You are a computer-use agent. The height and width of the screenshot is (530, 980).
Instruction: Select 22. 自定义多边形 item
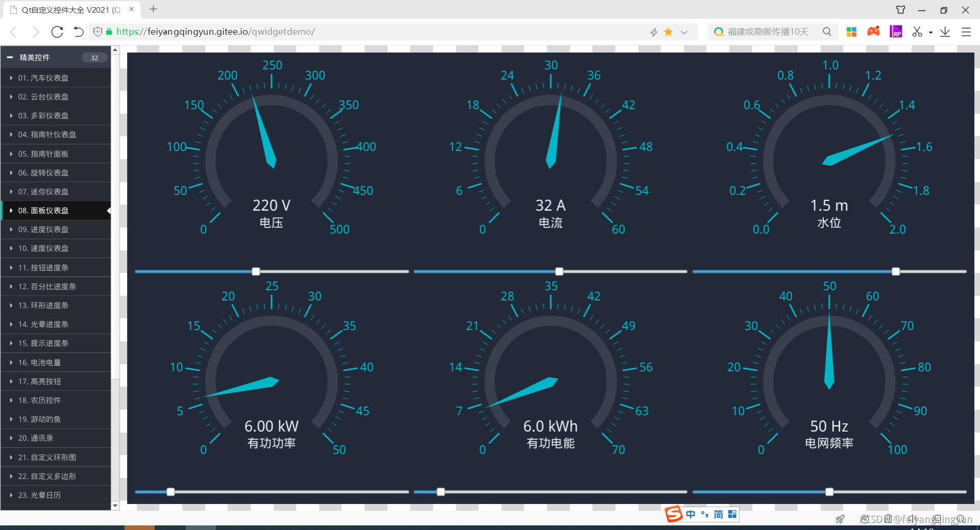[55, 476]
